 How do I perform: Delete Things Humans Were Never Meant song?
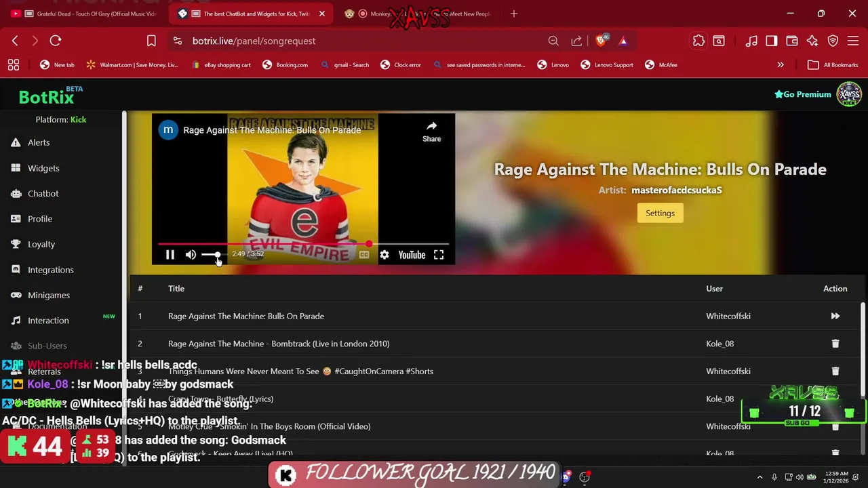(835, 371)
